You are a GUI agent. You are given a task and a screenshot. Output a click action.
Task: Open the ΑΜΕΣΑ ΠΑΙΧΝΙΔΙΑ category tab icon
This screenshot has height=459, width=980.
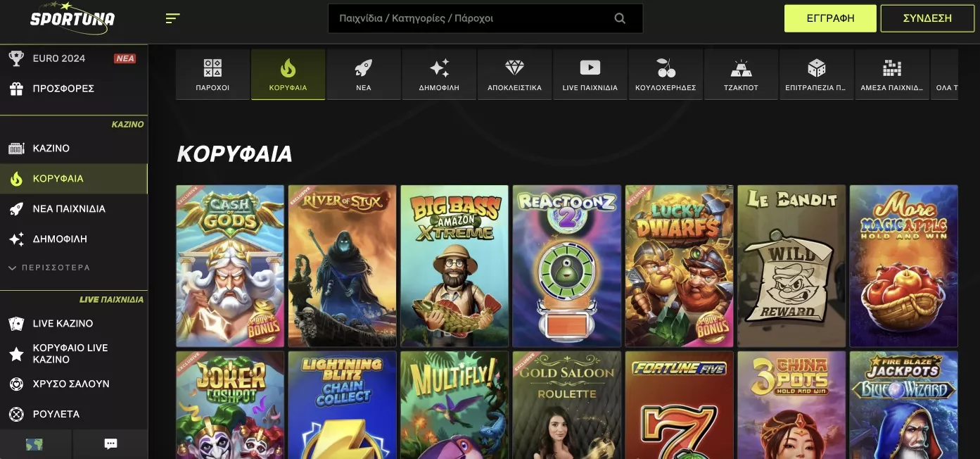[x=892, y=68]
